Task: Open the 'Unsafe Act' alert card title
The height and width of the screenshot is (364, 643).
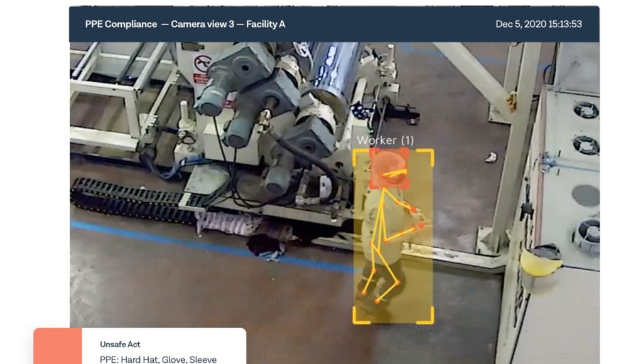Action: click(120, 345)
